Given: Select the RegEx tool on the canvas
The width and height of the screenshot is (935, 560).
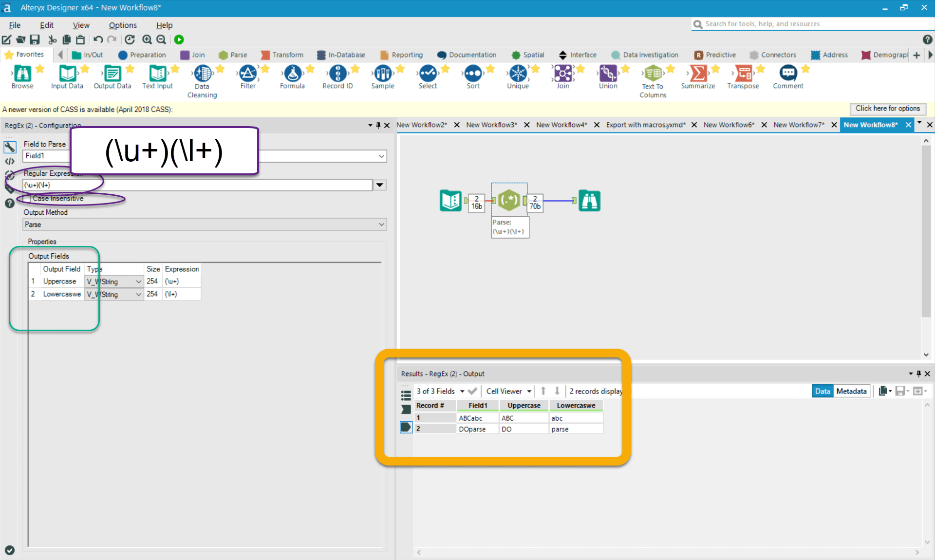Looking at the screenshot, I should pyautogui.click(x=509, y=200).
